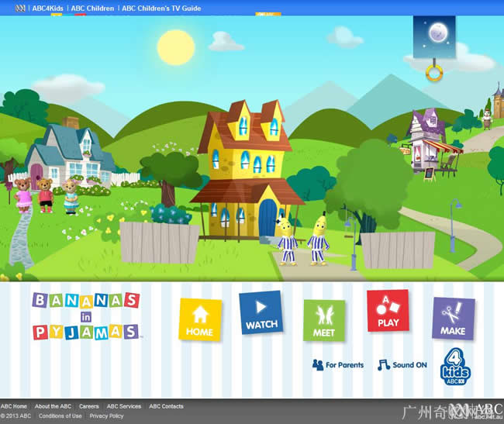The image size is (504, 424).
Task: Open the red PLAY tile
Action: coord(388,311)
